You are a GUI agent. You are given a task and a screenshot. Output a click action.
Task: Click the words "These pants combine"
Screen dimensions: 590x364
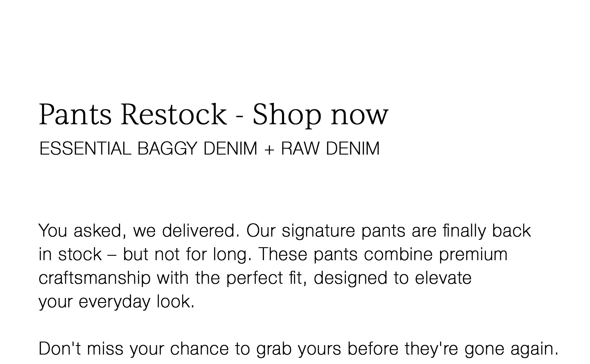click(x=345, y=255)
